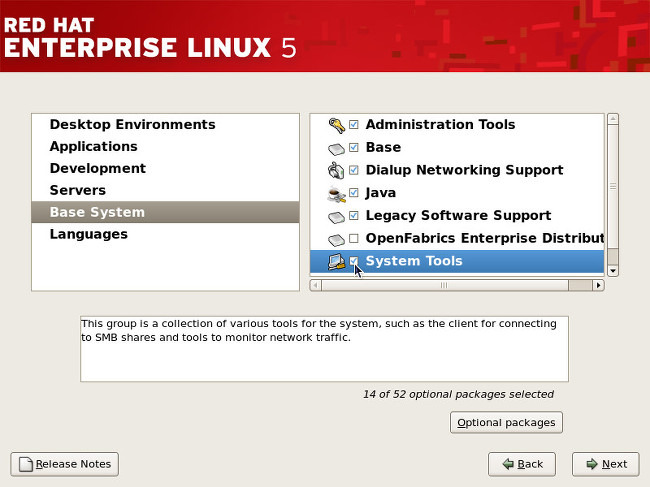This screenshot has width=650, height=487.
Task: Click the Administration Tools keys icon
Action: click(x=336, y=125)
